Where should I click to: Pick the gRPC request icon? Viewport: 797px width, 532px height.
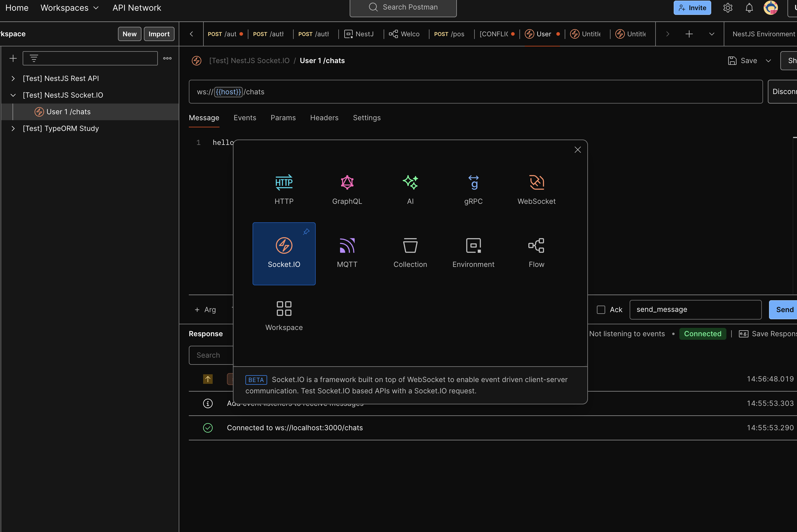pos(473,183)
